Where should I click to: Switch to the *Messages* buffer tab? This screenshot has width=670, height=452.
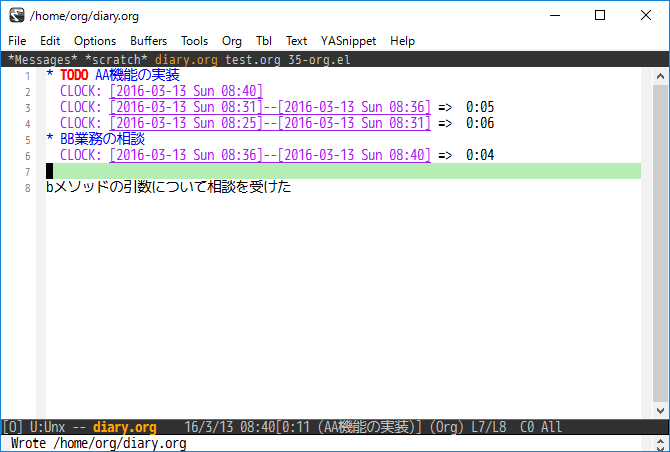coord(42,59)
